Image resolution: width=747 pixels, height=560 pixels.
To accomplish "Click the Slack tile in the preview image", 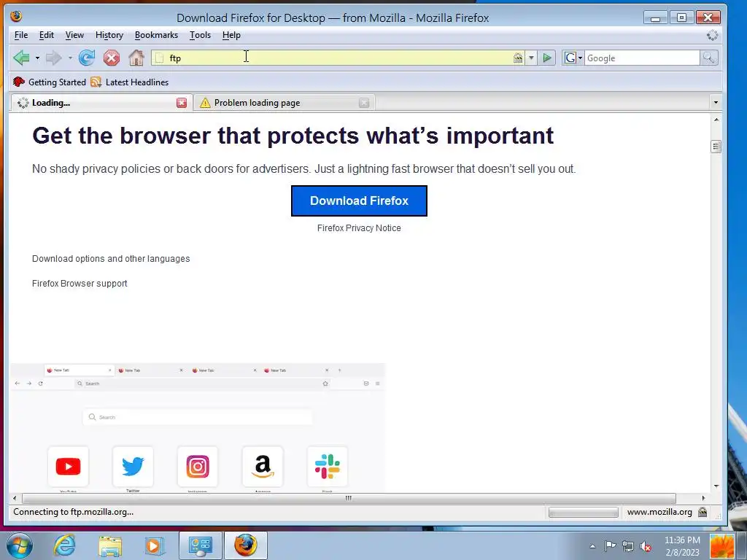I will click(x=328, y=466).
